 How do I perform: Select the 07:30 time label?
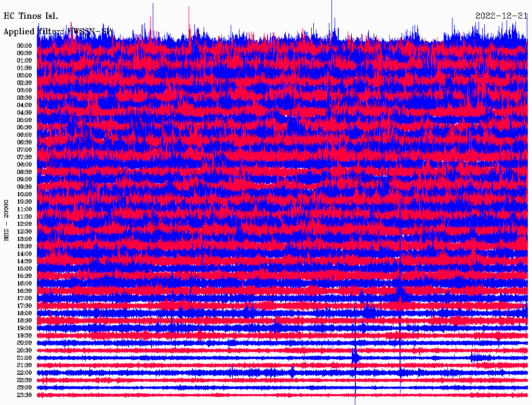24,157
